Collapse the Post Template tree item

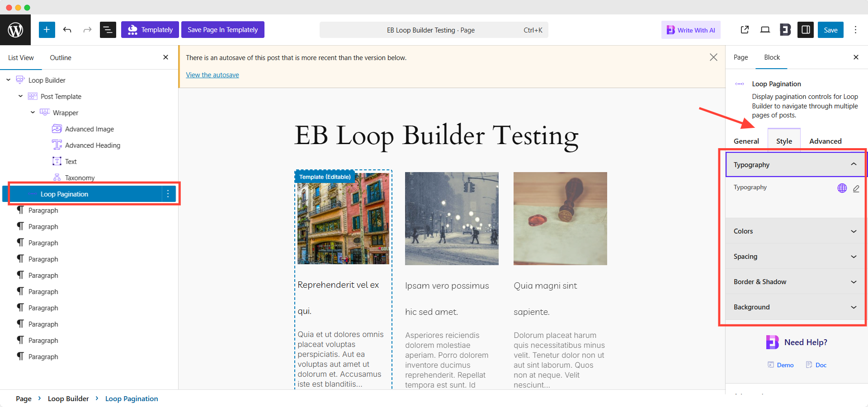tap(20, 96)
